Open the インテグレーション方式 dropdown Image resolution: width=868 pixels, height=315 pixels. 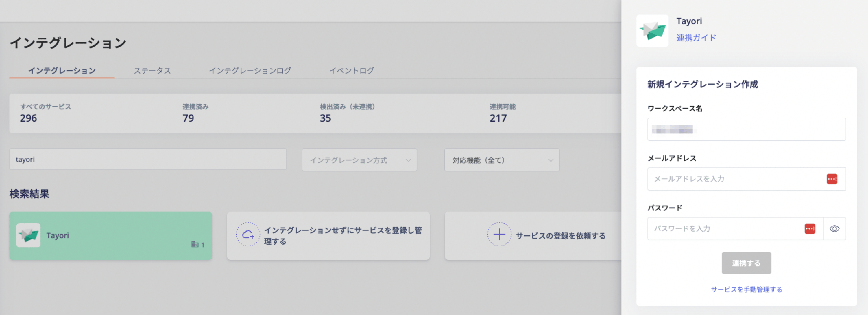click(359, 160)
